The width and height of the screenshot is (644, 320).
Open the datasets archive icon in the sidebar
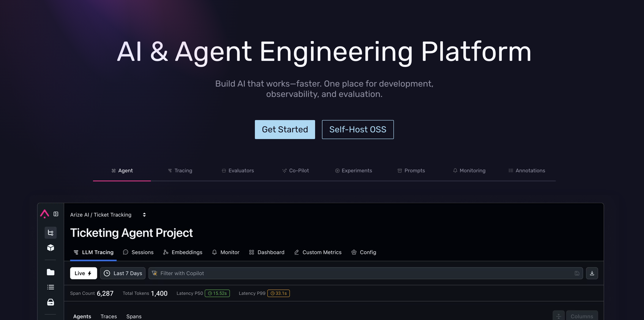point(51,302)
